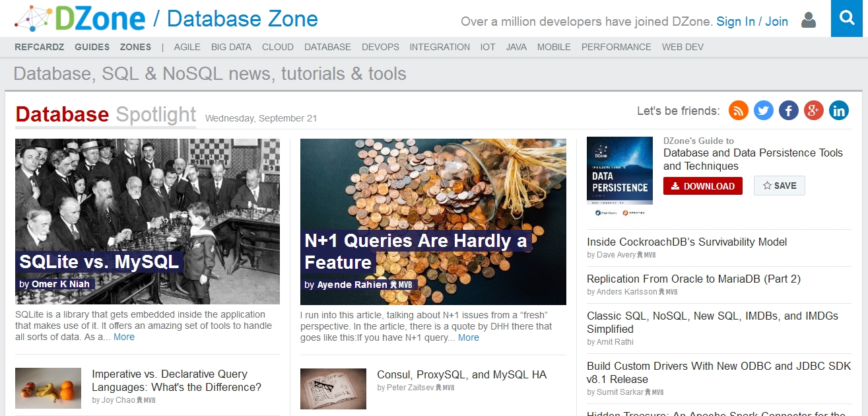Save the Data Persistence guide
The height and width of the screenshot is (416, 868).
780,186
